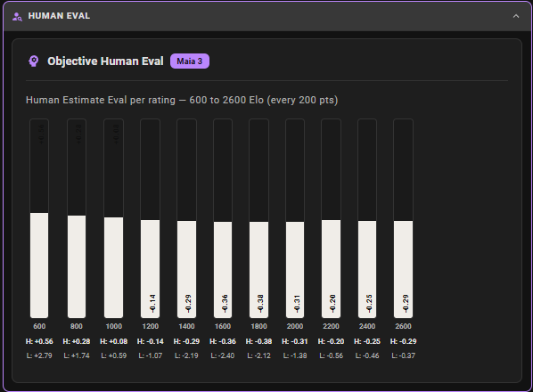Click the 2400 rating label
The height and width of the screenshot is (392, 533).
tap(367, 326)
